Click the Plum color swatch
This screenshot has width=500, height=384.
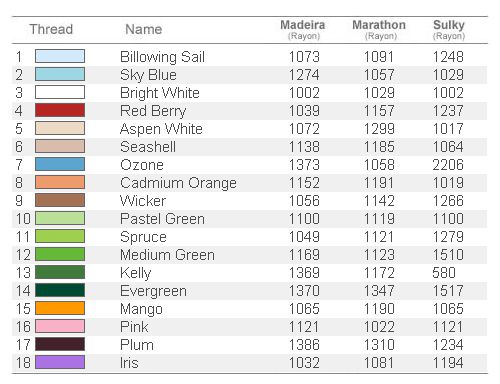(60, 344)
